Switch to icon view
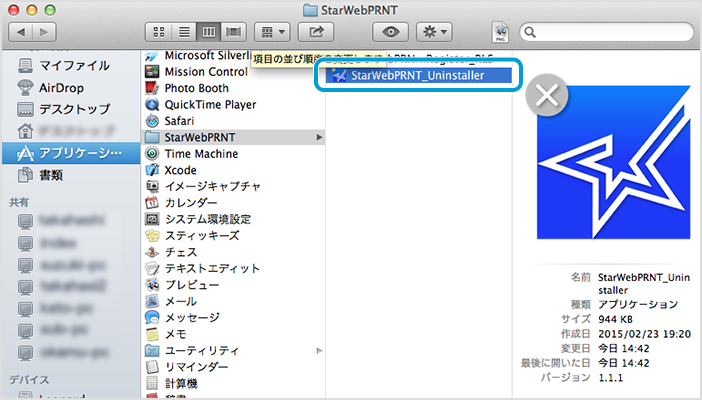The width and height of the screenshot is (702, 400). click(x=158, y=32)
